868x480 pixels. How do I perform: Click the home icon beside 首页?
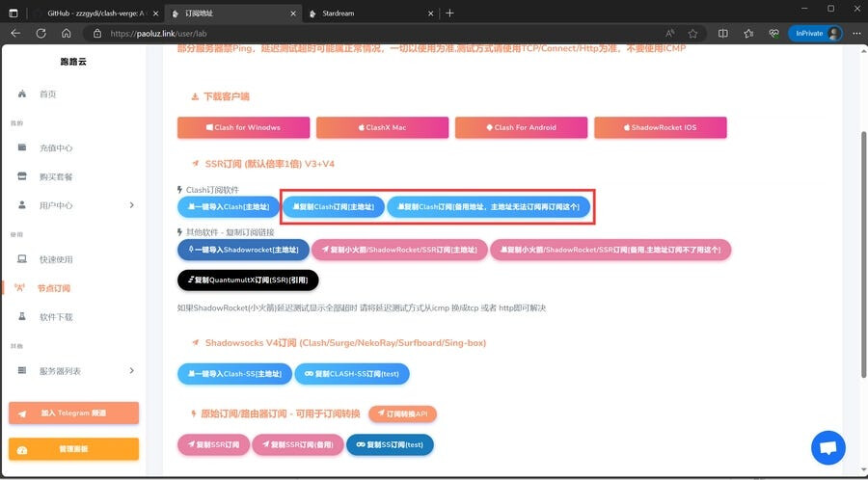(x=22, y=93)
